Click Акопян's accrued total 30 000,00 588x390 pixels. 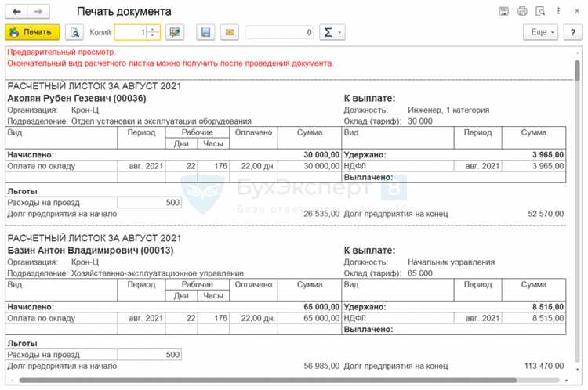[x=321, y=155]
